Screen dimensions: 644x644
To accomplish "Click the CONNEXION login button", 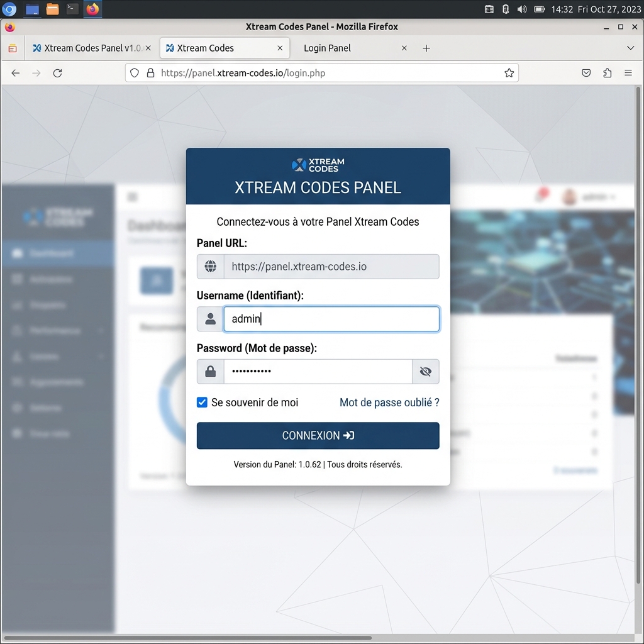I will point(318,435).
